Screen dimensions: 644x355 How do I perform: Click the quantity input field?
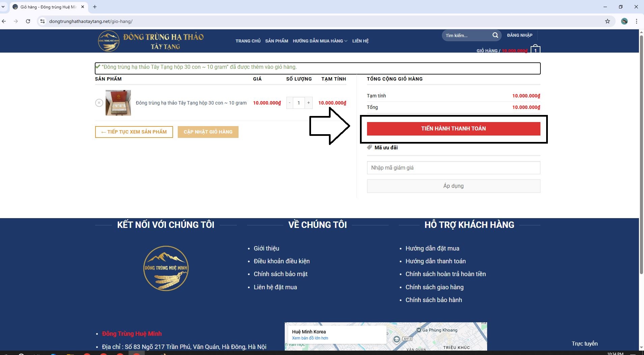tap(299, 103)
